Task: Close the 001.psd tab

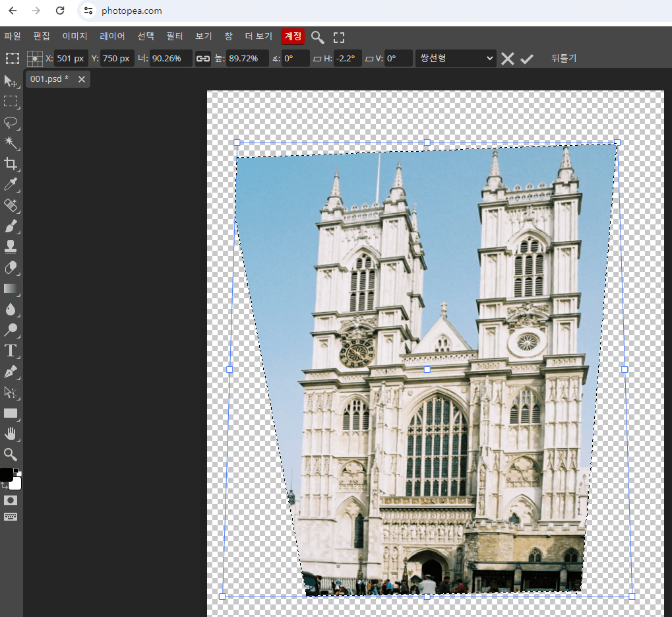Action: coord(81,79)
